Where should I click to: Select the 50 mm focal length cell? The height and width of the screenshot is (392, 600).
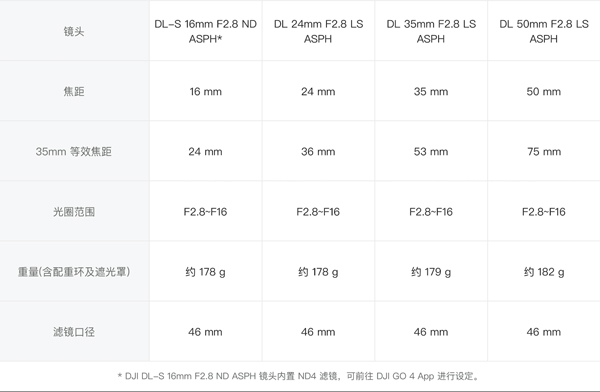click(544, 91)
